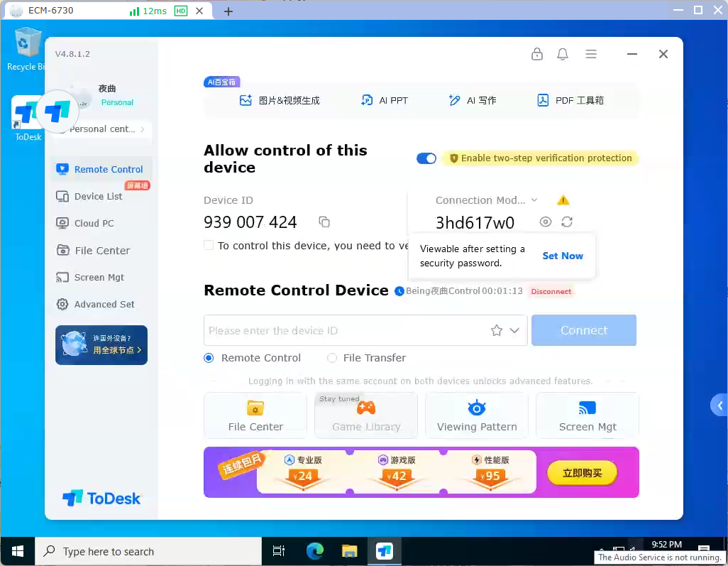Open Task View in taskbar
The height and width of the screenshot is (566, 728).
click(279, 551)
